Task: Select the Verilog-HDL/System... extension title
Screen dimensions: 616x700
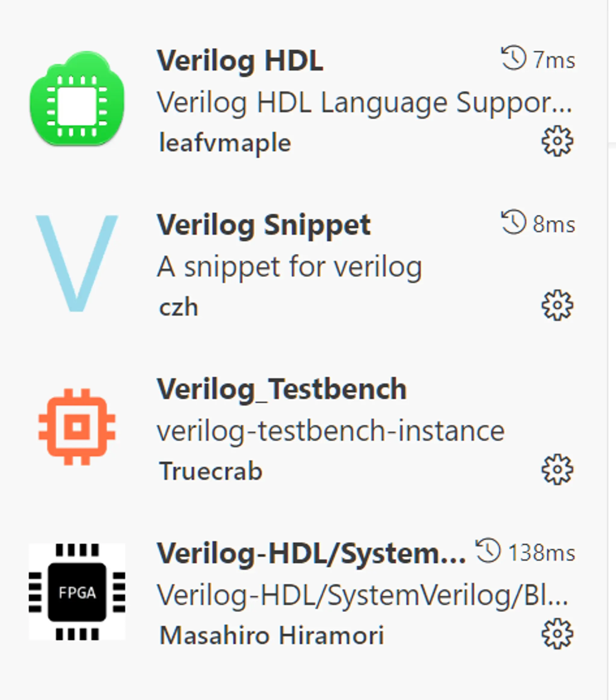Action: coord(311,554)
